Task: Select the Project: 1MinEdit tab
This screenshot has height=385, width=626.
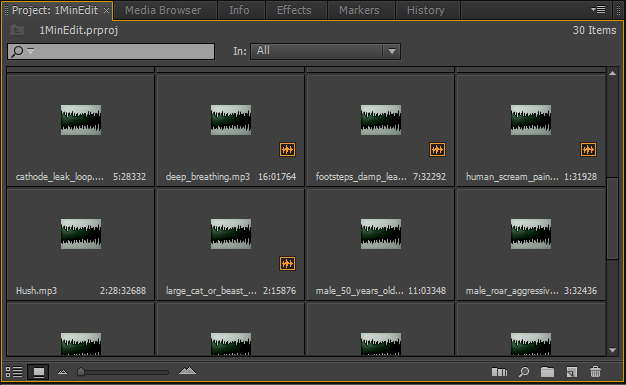Action: [55, 10]
